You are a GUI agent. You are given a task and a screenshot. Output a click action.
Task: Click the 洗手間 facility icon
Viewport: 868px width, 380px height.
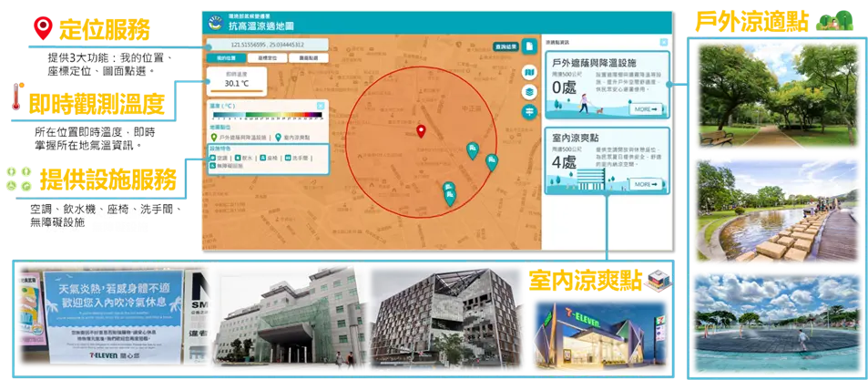click(x=288, y=158)
